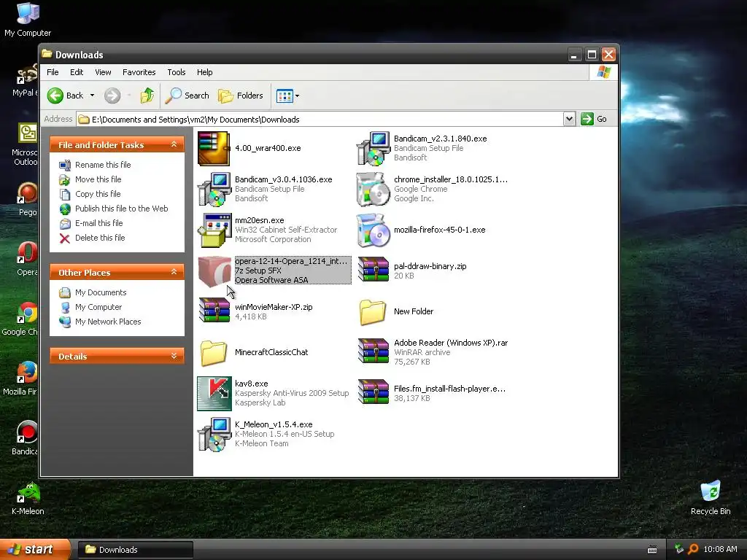Click the system tray search magnifier icon
747x560 pixels.
(693, 549)
